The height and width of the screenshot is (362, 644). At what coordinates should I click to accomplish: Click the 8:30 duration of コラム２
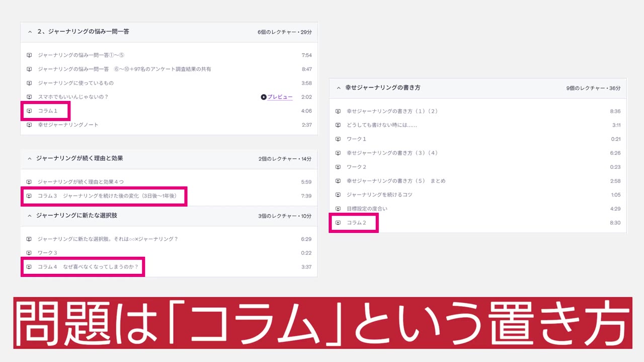(x=616, y=223)
